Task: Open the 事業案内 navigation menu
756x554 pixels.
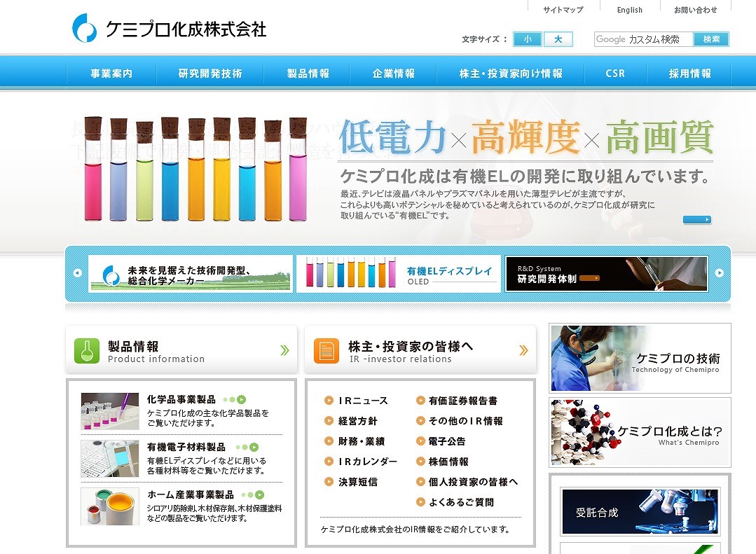Action: click(x=111, y=74)
